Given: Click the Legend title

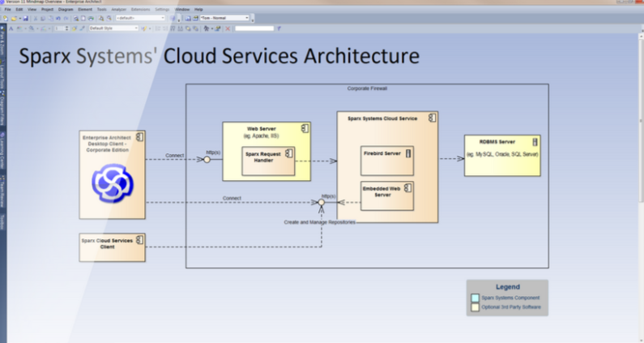Looking at the screenshot, I should click(508, 287).
